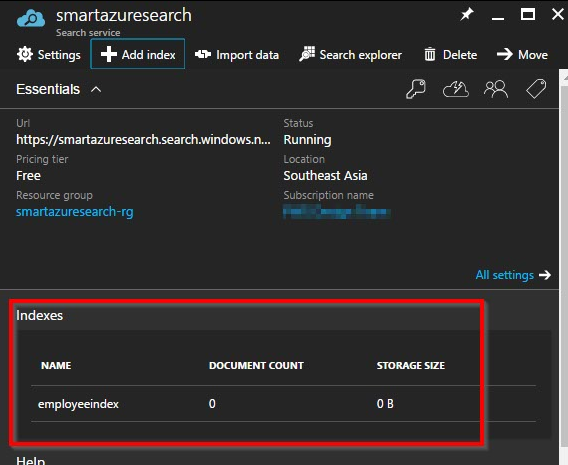The height and width of the screenshot is (465, 568).
Task: Click the Add index button
Action: [138, 54]
